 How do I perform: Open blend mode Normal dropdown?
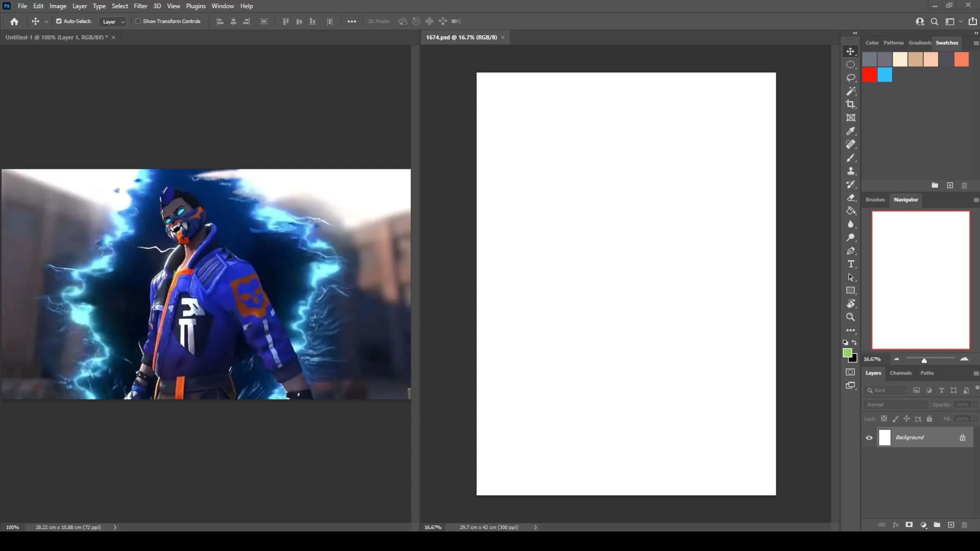point(896,405)
